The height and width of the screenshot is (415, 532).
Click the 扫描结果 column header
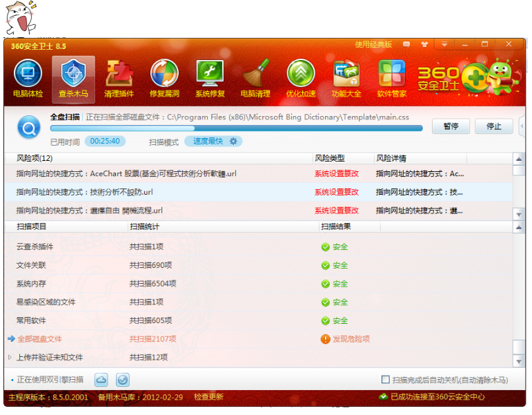tap(336, 226)
